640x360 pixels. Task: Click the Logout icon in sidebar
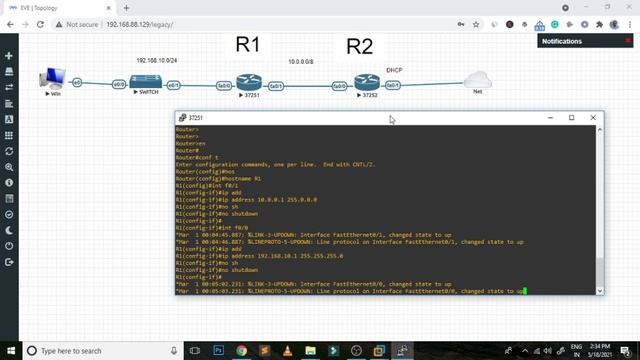point(9,262)
